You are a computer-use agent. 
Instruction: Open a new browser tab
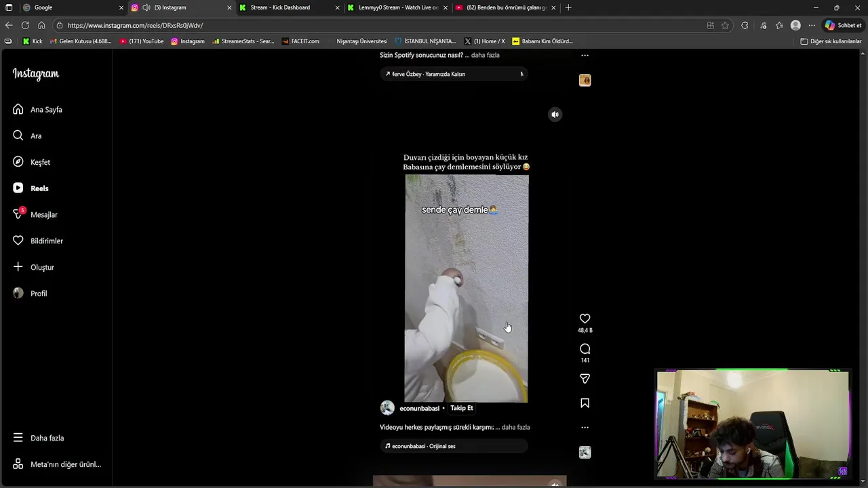click(x=568, y=7)
